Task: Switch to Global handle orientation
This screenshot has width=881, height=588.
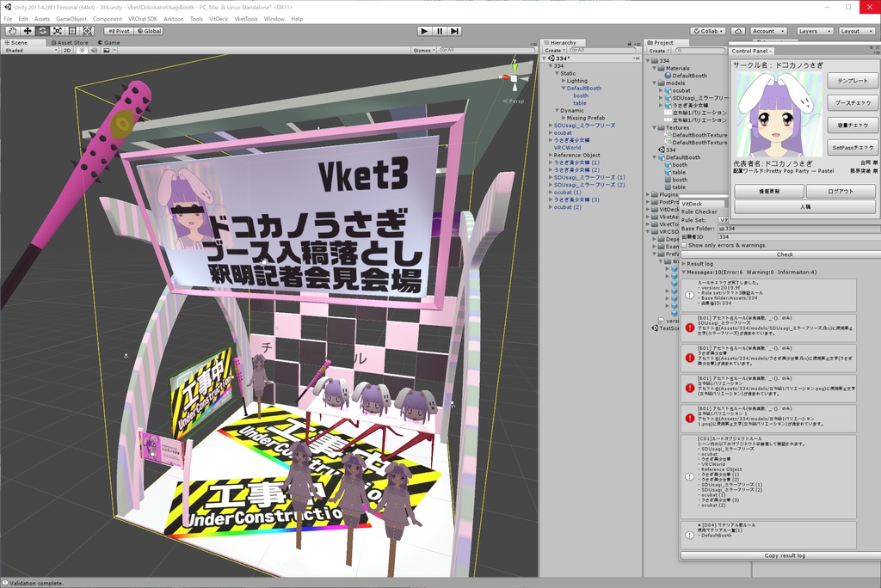Action: click(152, 31)
